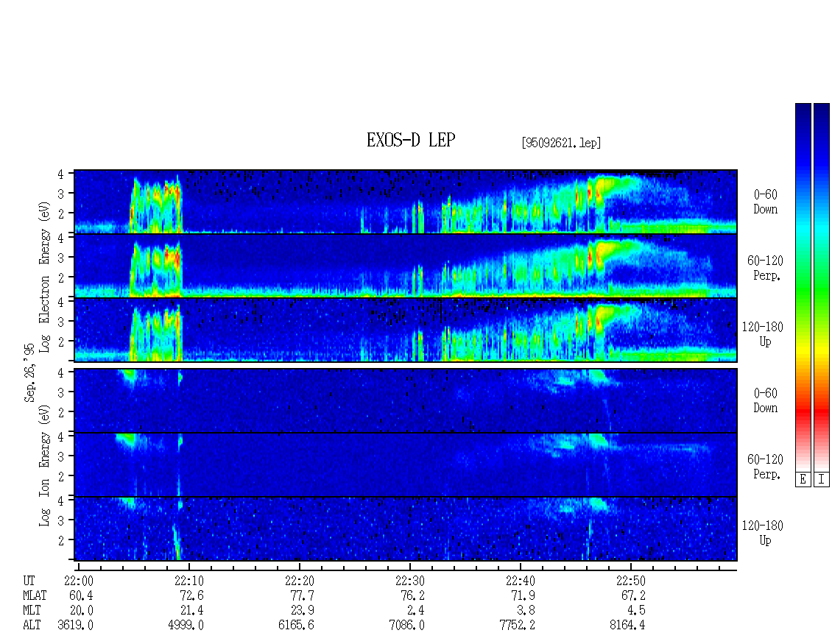This screenshot has width=832, height=644.
Task: Click the boxed E label under the color bar
Action: pyautogui.click(x=803, y=480)
